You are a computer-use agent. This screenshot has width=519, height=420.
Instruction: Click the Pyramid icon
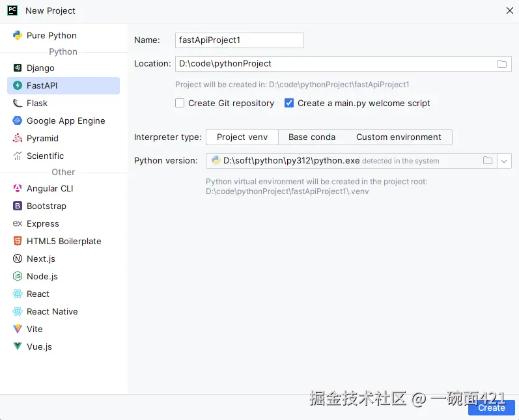[x=17, y=138]
